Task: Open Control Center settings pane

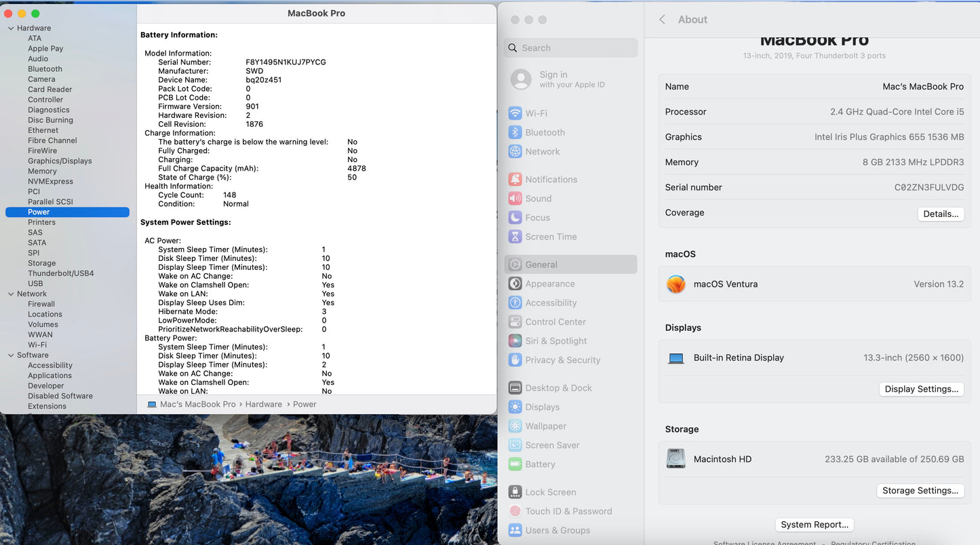Action: [555, 322]
